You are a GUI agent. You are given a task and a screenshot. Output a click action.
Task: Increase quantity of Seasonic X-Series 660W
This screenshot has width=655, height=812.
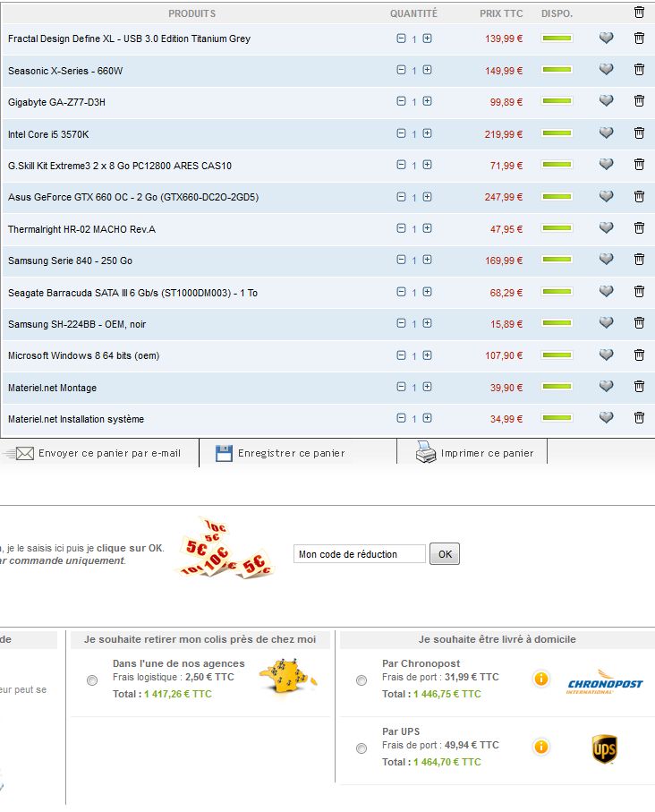point(427,70)
